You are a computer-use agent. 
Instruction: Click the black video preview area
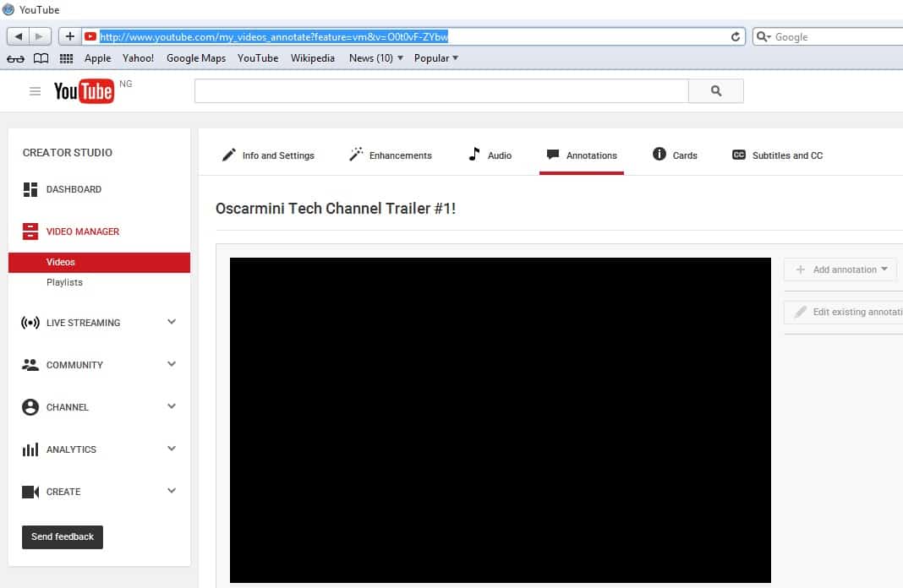point(500,420)
